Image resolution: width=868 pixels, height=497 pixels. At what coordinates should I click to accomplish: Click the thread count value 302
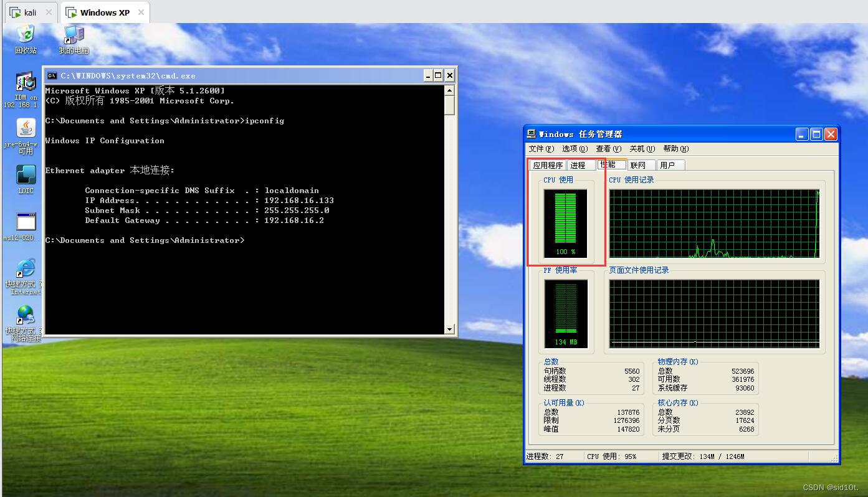(x=634, y=379)
